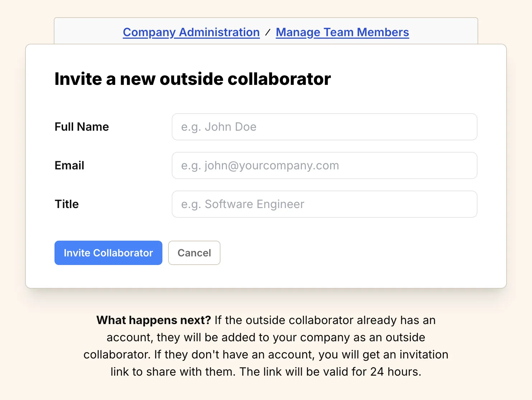Click the breadcrumb separator slash

267,32
